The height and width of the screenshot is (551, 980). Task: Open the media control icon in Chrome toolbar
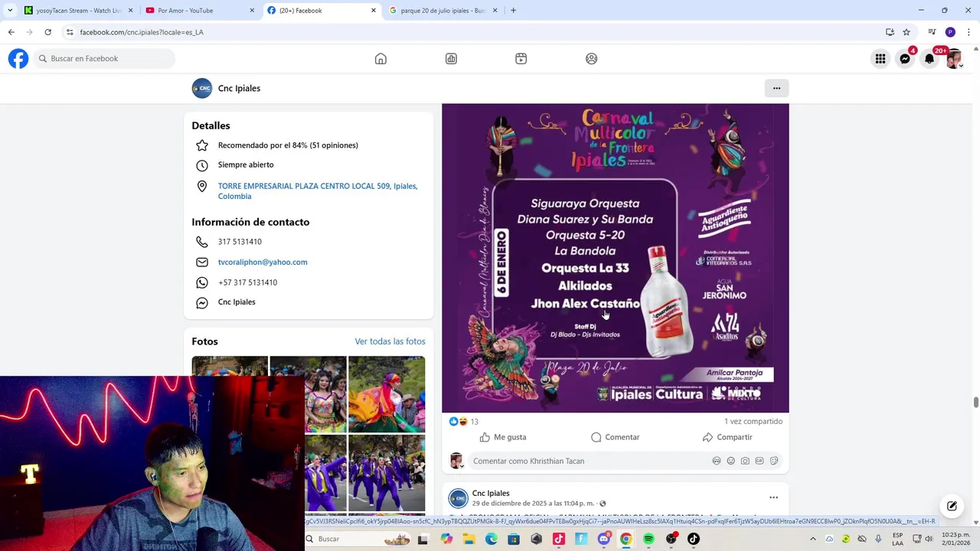(x=932, y=32)
